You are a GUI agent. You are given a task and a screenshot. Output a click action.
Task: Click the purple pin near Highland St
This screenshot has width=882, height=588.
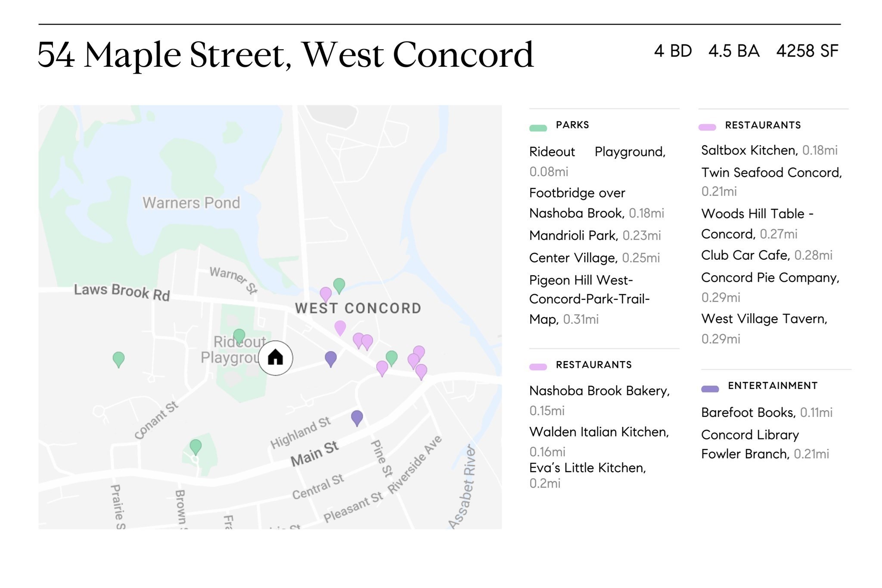(357, 417)
